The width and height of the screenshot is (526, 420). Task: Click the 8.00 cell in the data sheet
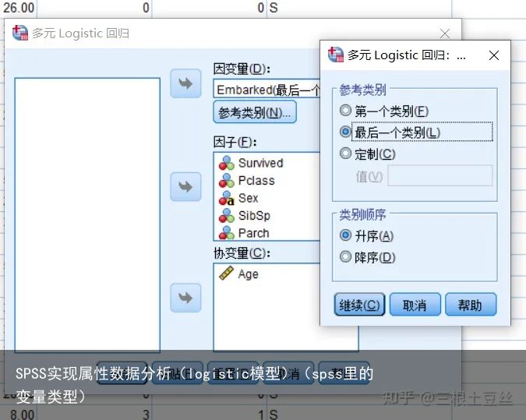tap(22, 415)
